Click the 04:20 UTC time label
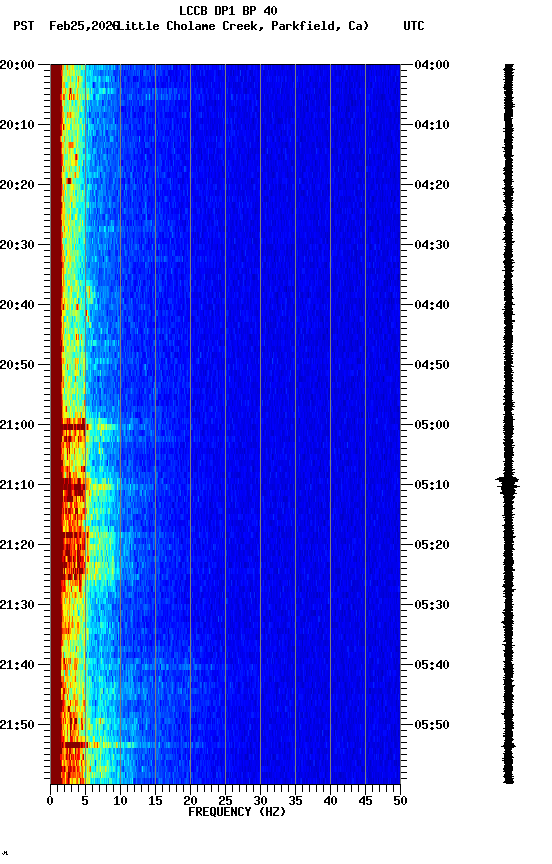The width and height of the screenshot is (552, 864). tap(432, 185)
